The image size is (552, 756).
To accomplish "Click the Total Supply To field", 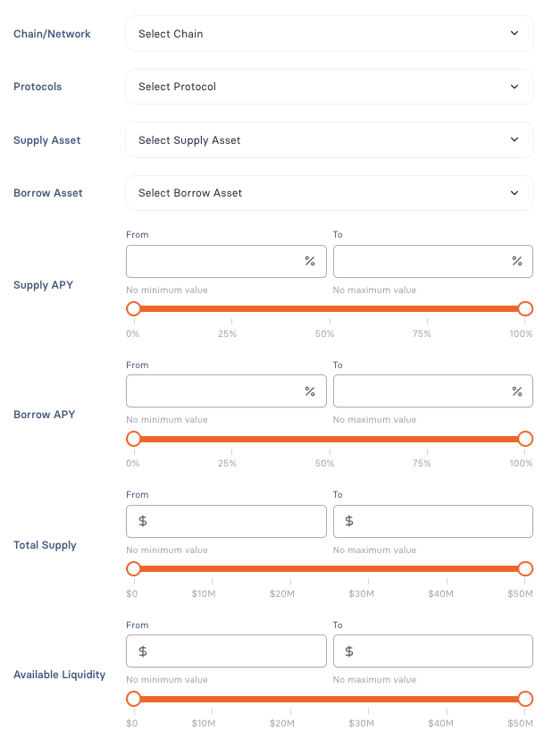I will pyautogui.click(x=439, y=522).
